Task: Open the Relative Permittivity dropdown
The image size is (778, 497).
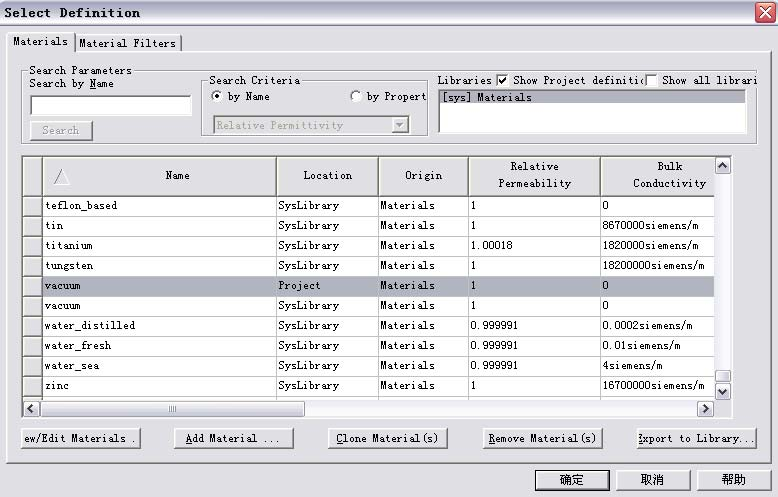Action: click(x=400, y=125)
